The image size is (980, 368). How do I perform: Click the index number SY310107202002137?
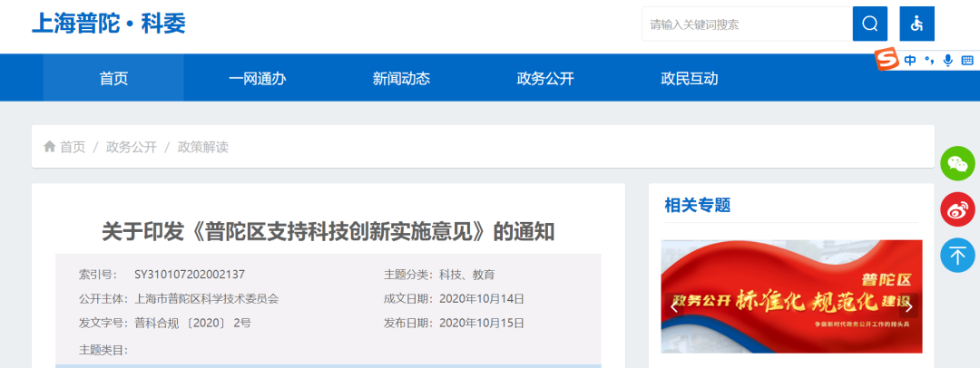pyautogui.click(x=190, y=275)
